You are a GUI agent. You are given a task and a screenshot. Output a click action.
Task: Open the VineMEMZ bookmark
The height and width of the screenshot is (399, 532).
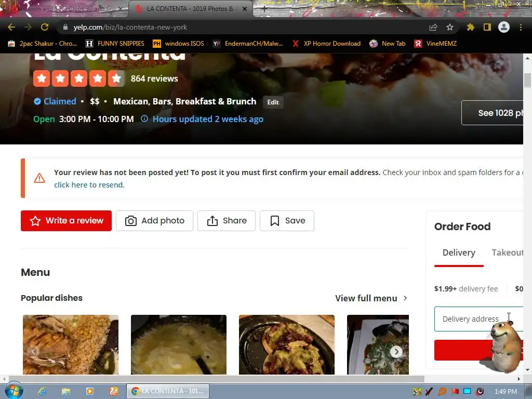pos(436,44)
